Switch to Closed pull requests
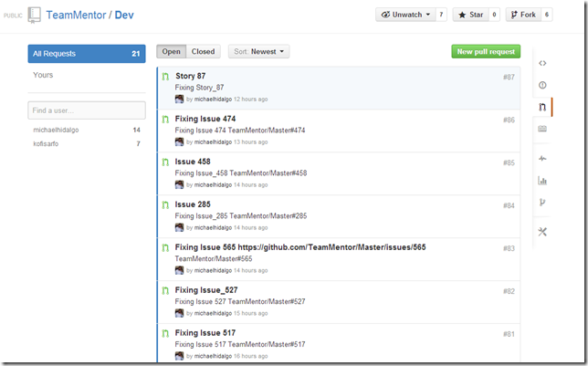The image size is (588, 366). coord(203,52)
